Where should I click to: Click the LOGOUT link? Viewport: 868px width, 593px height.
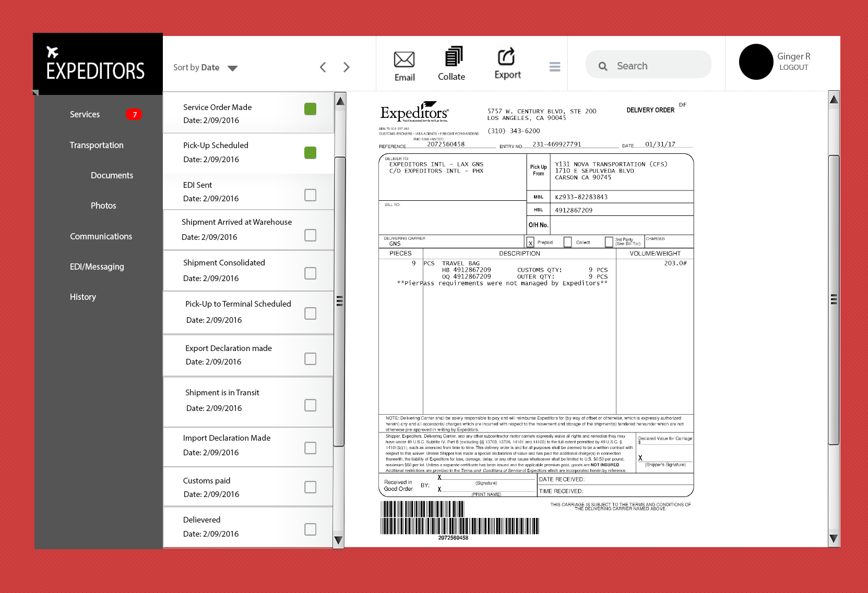793,67
